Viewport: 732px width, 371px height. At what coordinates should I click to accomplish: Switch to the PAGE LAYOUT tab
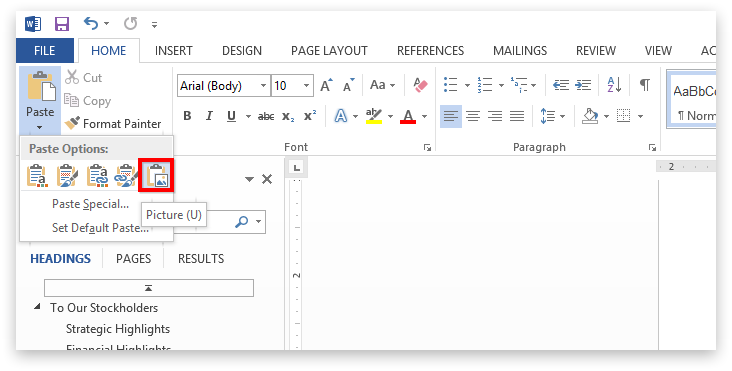[329, 50]
